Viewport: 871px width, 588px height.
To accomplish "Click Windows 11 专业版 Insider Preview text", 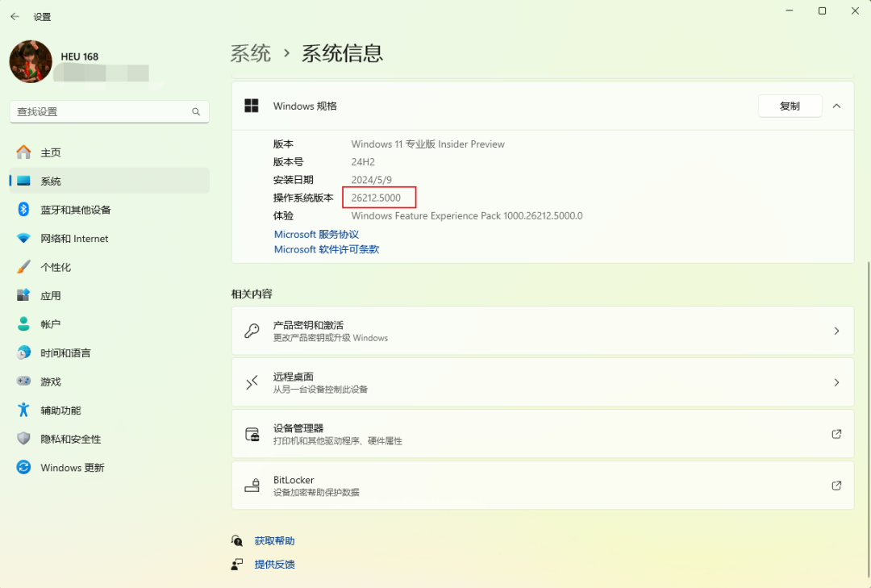I will [x=427, y=144].
